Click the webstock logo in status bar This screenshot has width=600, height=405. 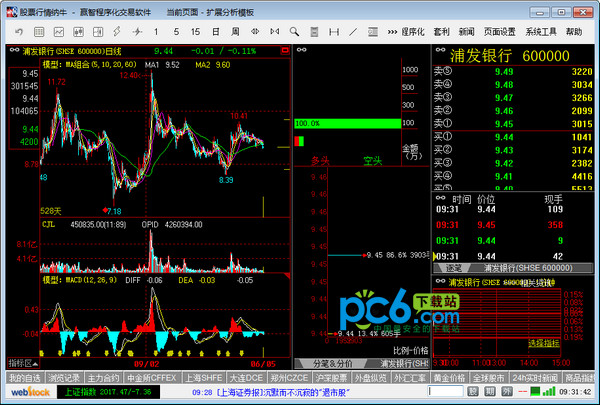[31, 392]
